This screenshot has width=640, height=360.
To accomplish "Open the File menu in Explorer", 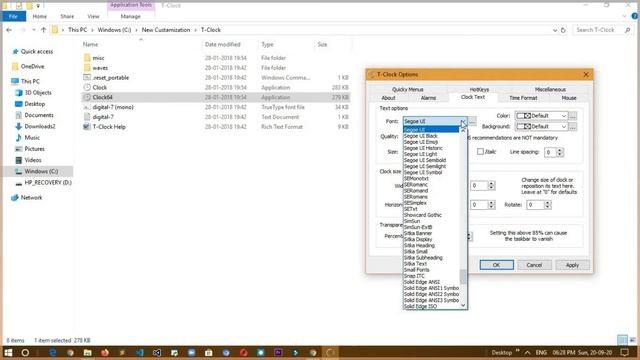I will tap(13, 16).
